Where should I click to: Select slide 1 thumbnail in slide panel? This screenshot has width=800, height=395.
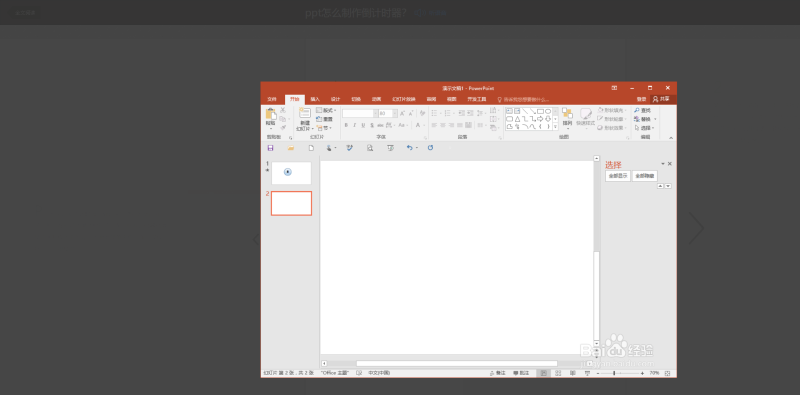291,173
